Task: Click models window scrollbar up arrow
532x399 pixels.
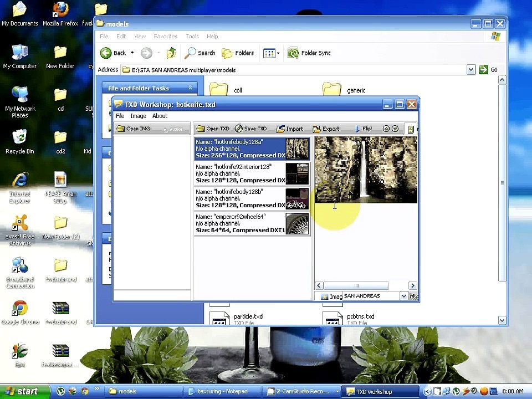Action: pyautogui.click(x=502, y=80)
